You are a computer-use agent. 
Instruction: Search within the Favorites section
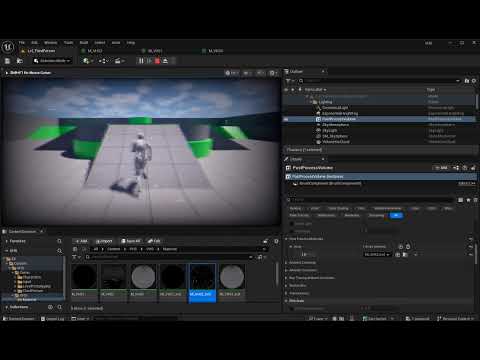(59, 241)
